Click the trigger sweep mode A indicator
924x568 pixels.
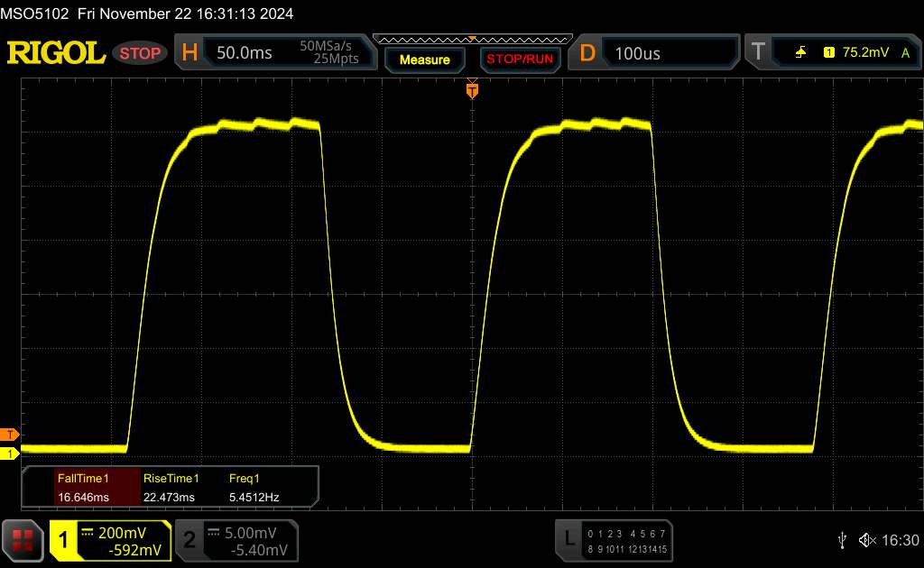906,53
